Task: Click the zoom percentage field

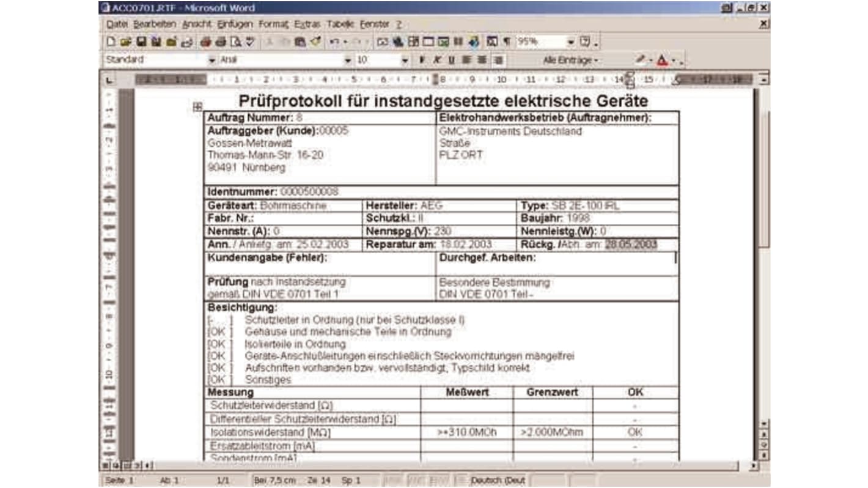Action: [542, 42]
